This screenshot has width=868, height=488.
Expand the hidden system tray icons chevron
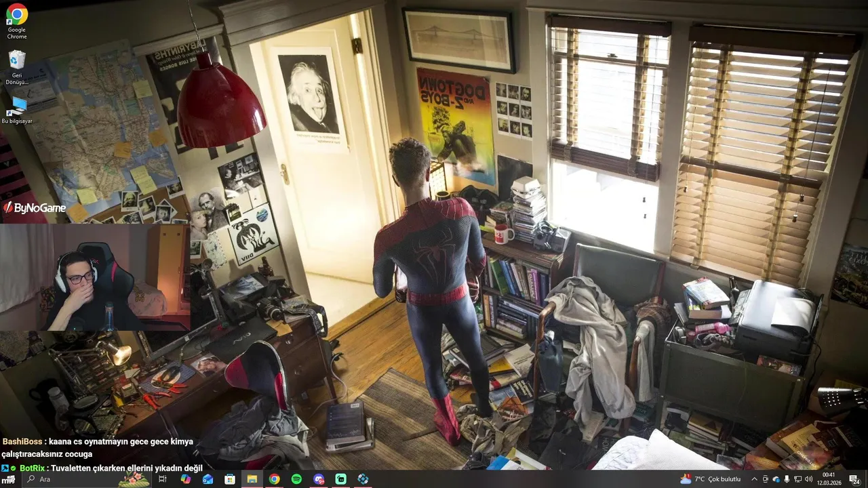click(x=754, y=479)
